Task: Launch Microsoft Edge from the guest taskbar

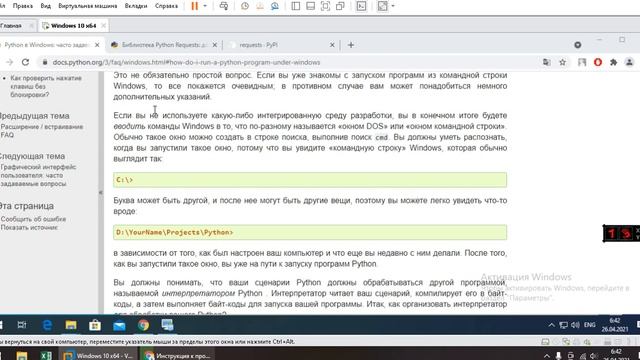Action: coord(47,325)
